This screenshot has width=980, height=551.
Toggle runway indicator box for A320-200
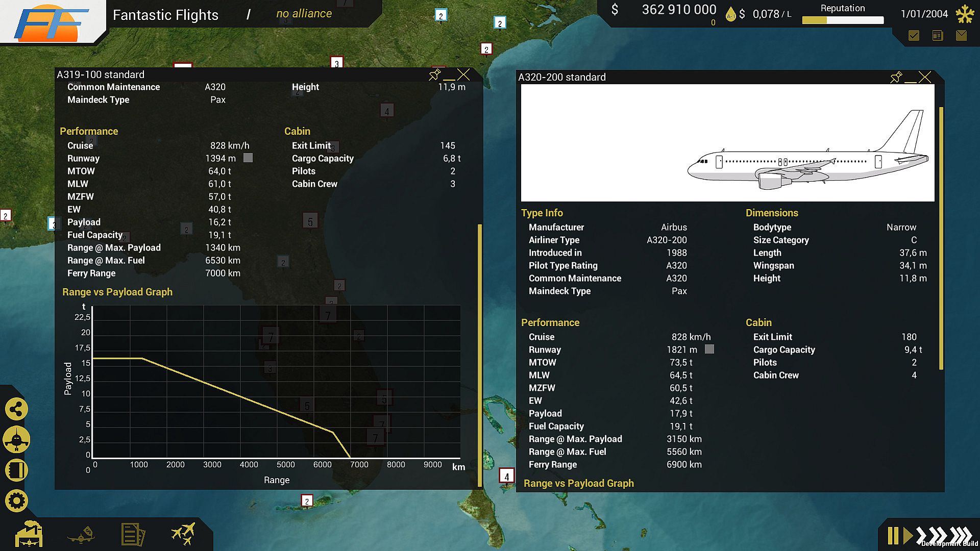(709, 349)
